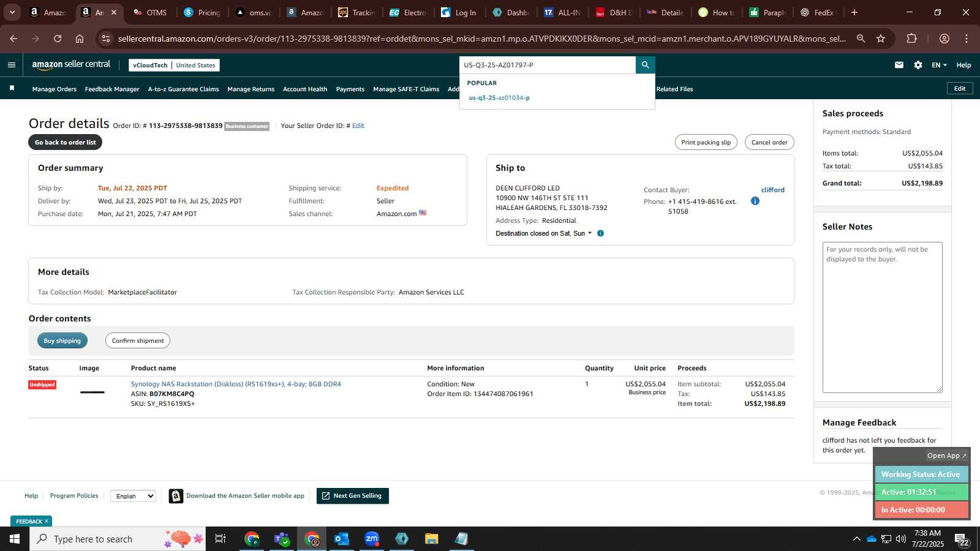Click info icon next to phone number
This screenshot has height=551, width=980.
pyautogui.click(x=755, y=201)
